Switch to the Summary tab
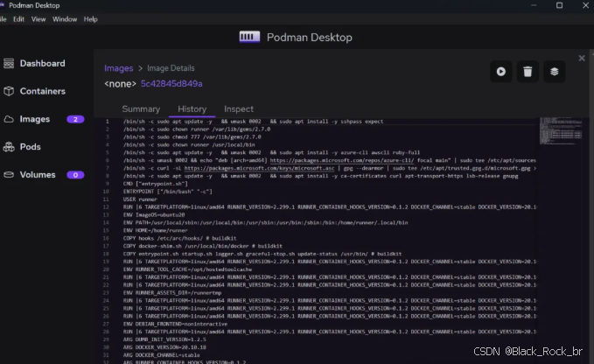Screen dimensions: 594x364 pos(141,109)
